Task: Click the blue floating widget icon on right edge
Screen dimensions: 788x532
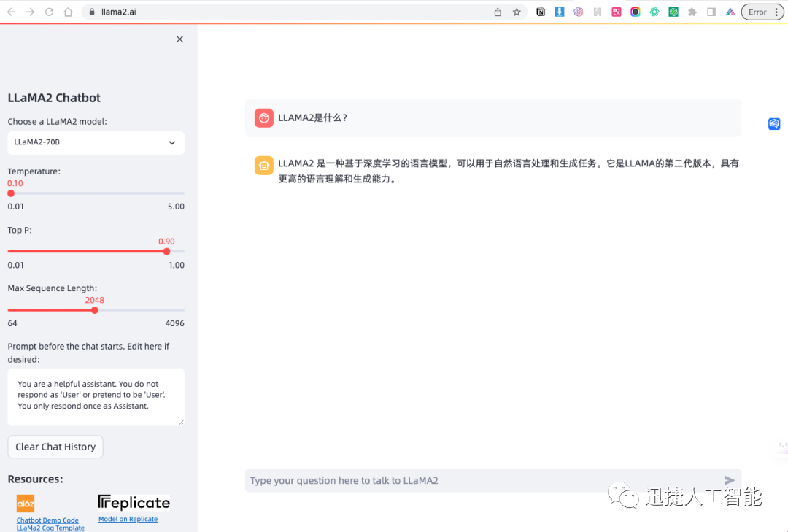Action: (774, 124)
